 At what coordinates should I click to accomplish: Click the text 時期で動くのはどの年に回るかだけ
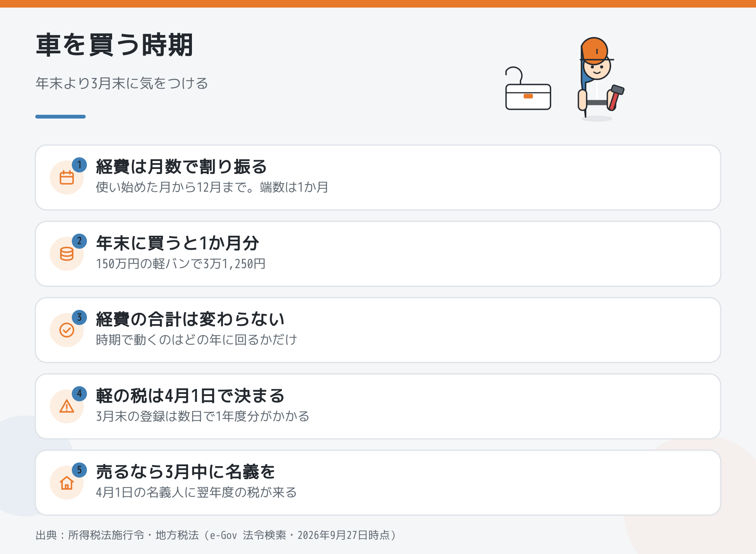pos(197,340)
